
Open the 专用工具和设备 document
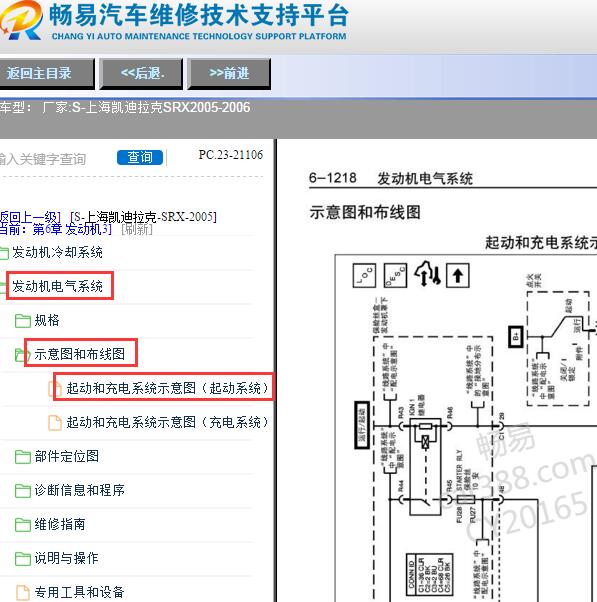(79, 592)
